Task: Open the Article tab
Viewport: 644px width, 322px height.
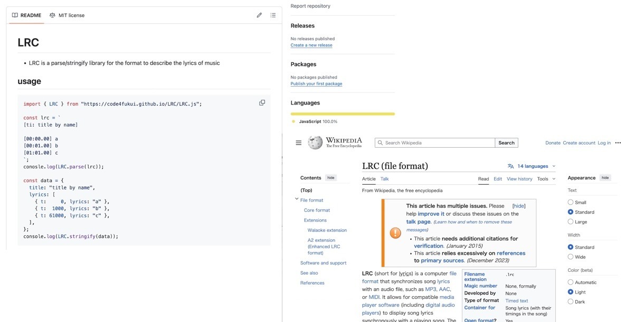Action: 369,179
